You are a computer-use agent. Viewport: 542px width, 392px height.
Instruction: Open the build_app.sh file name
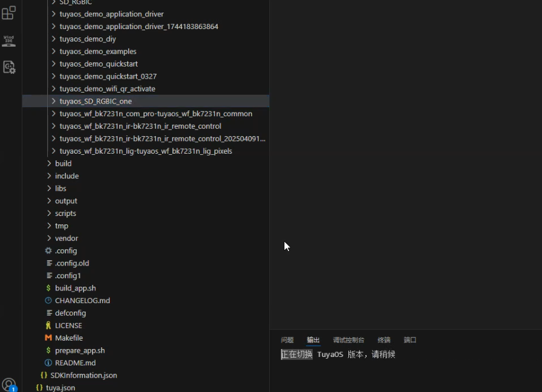point(76,288)
